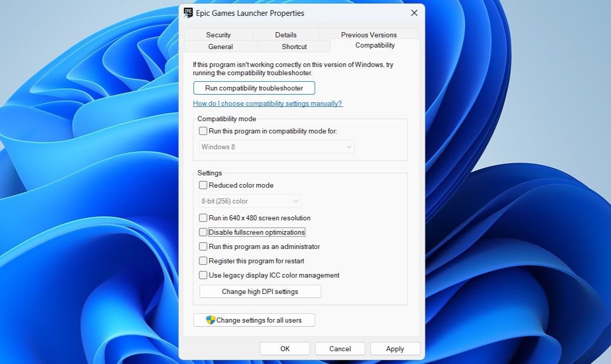This screenshot has height=364, width=611.
Task: Open the Details tab
Action: click(285, 34)
